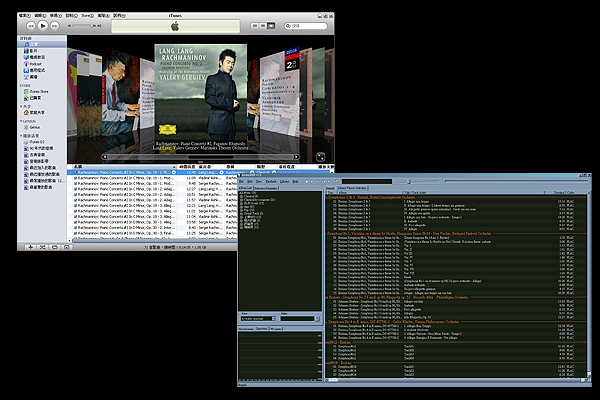
Task: Click the Filter input box in foobar2000
Action: pyautogui.click(x=298, y=318)
